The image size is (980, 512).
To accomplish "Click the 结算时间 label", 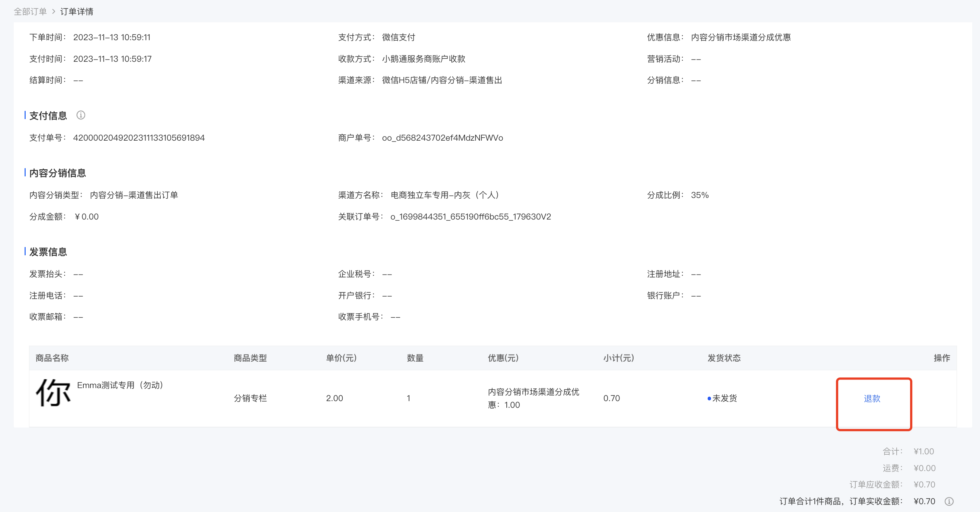I will point(48,80).
